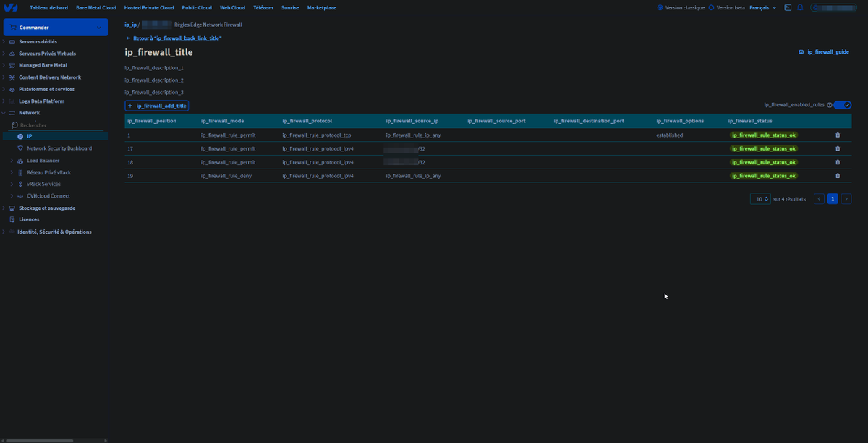Open Bare Metal Cloud menu
This screenshot has height=443, width=868.
click(x=96, y=7)
